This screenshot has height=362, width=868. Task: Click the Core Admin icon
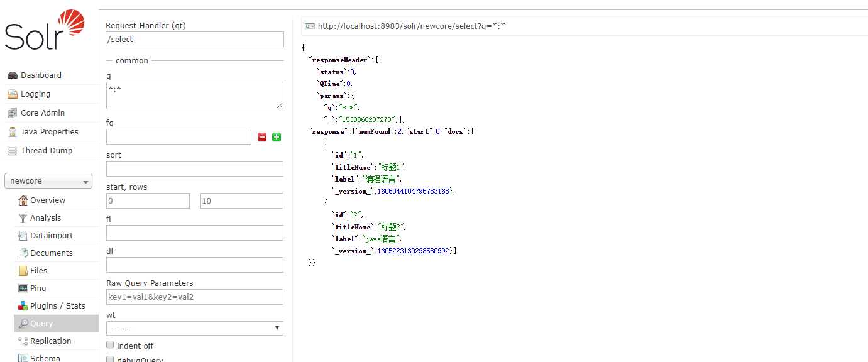[x=13, y=113]
